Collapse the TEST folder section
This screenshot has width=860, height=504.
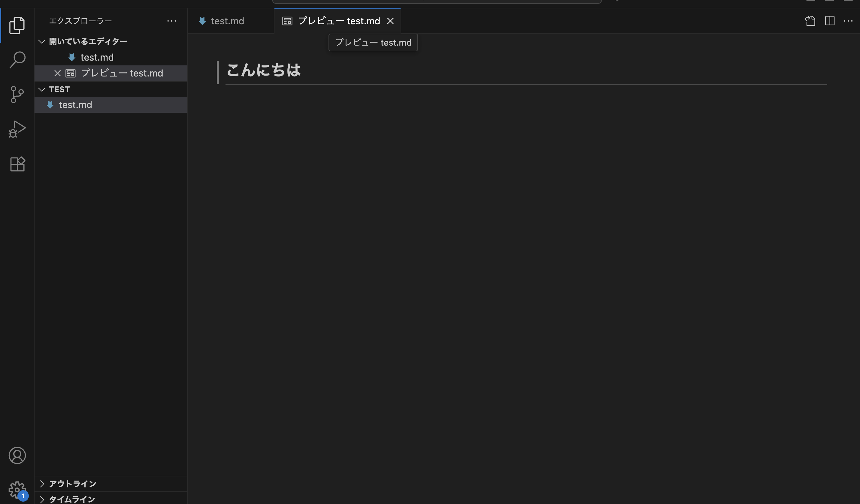coord(42,89)
